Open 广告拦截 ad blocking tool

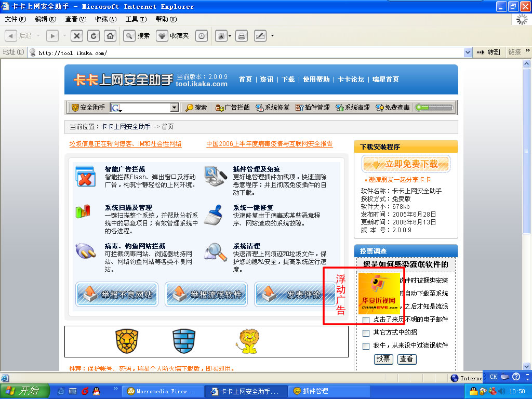click(x=232, y=108)
